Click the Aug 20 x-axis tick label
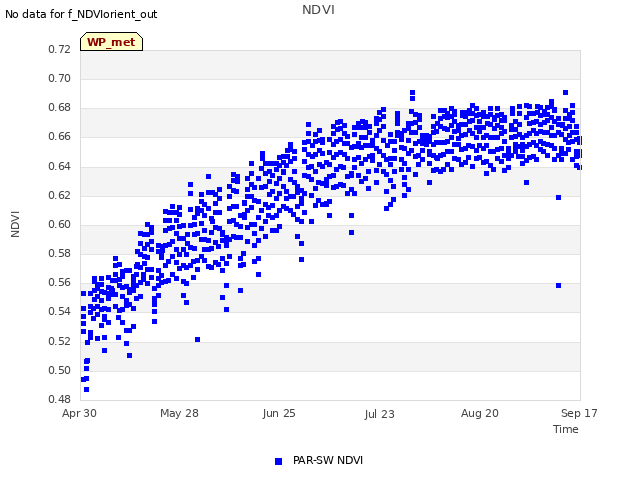Image resolution: width=640 pixels, height=480 pixels. (480, 413)
